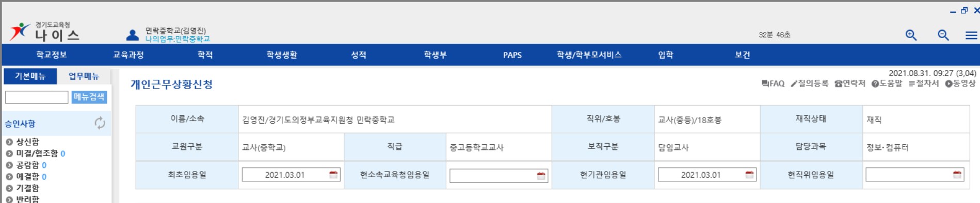This screenshot has width=980, height=203.
Task: Click the zoom out magnifier icon
Action: click(943, 35)
